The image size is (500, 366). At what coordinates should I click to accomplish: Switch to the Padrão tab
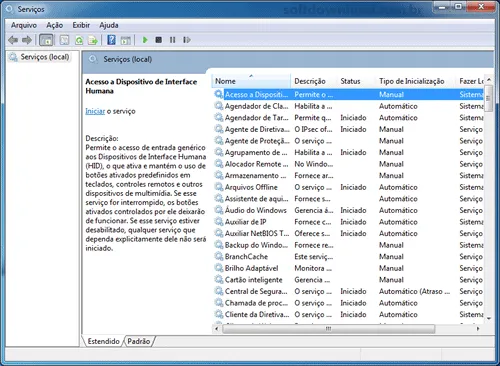(x=139, y=341)
